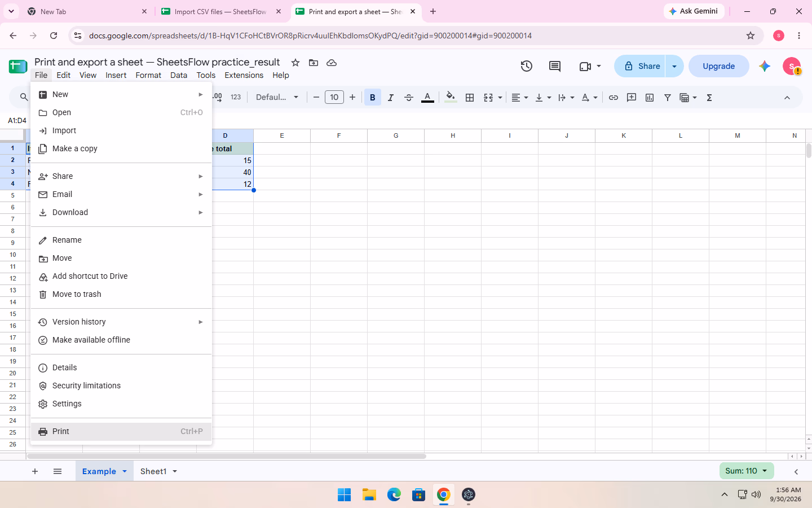Open the Share options dropdown arrow

674,66
